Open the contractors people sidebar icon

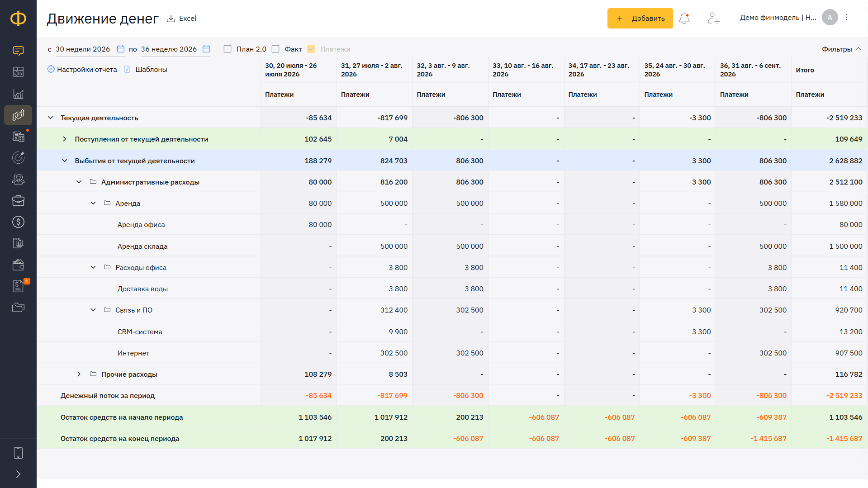point(18,179)
